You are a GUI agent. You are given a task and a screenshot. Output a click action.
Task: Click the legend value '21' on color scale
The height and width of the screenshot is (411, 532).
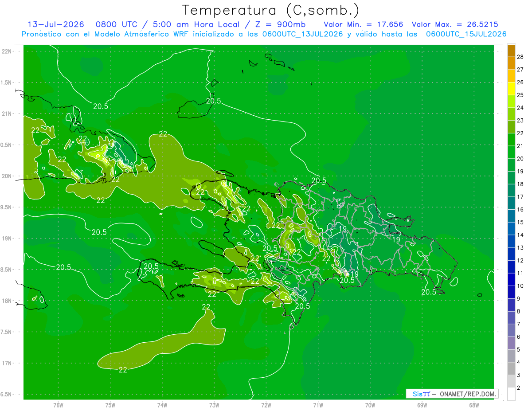[520, 146]
